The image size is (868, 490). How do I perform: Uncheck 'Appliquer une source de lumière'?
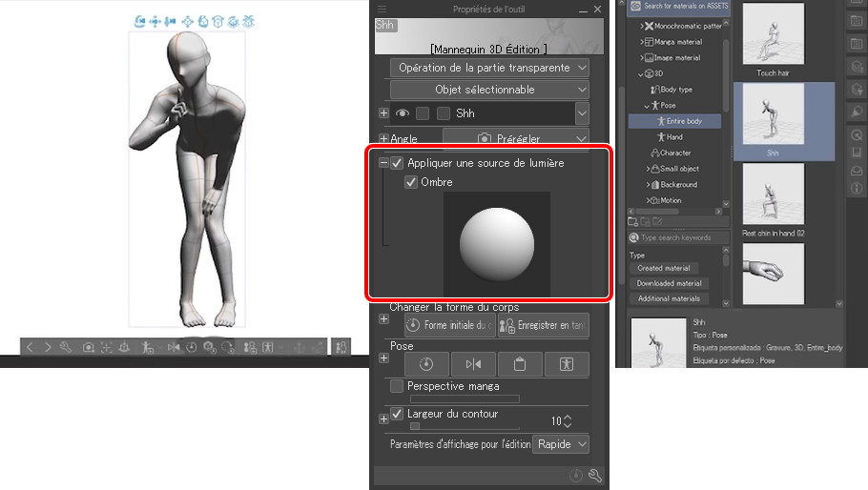coord(398,163)
